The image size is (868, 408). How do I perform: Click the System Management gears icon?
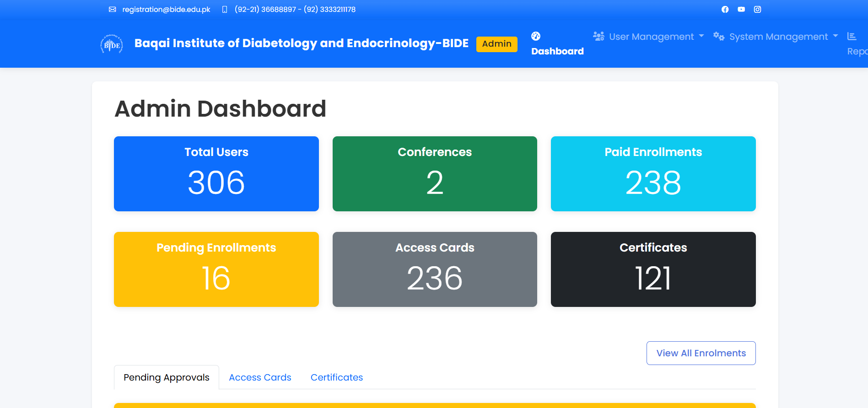(x=719, y=36)
